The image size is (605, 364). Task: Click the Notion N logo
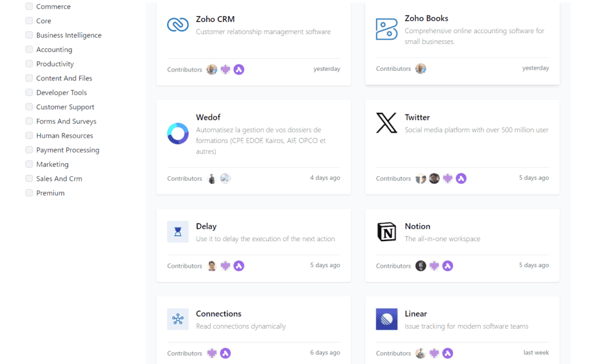pos(386,232)
